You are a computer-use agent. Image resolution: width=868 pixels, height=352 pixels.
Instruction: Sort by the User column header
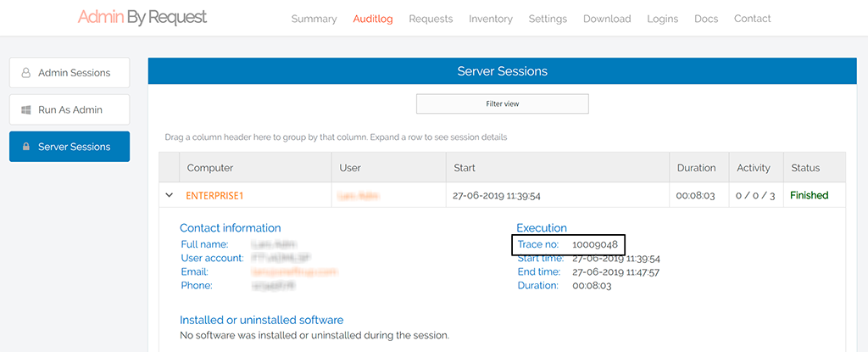click(388, 167)
